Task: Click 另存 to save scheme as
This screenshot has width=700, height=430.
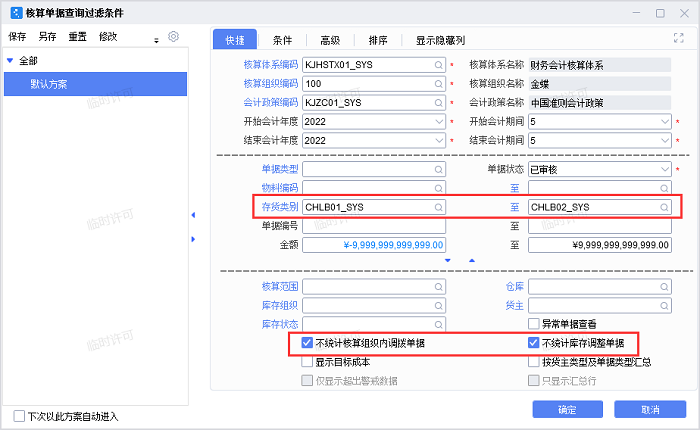Action: [x=47, y=36]
